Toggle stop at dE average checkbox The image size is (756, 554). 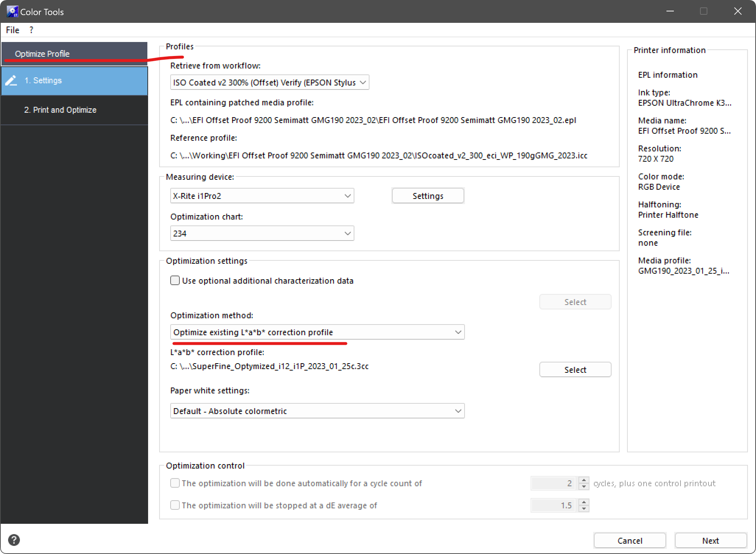175,505
